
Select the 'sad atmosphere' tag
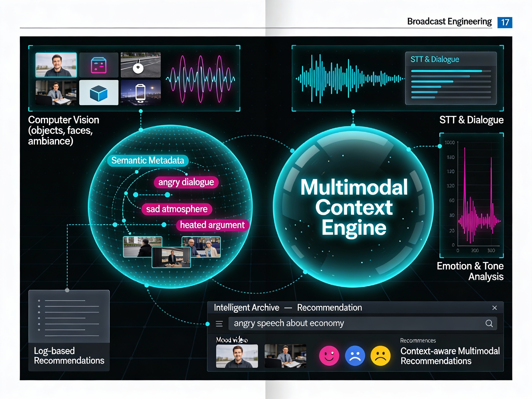(x=177, y=209)
